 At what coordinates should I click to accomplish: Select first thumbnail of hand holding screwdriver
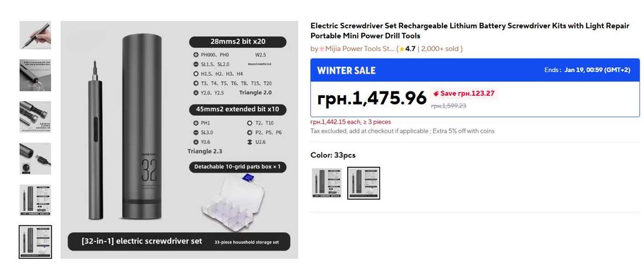[x=35, y=35]
